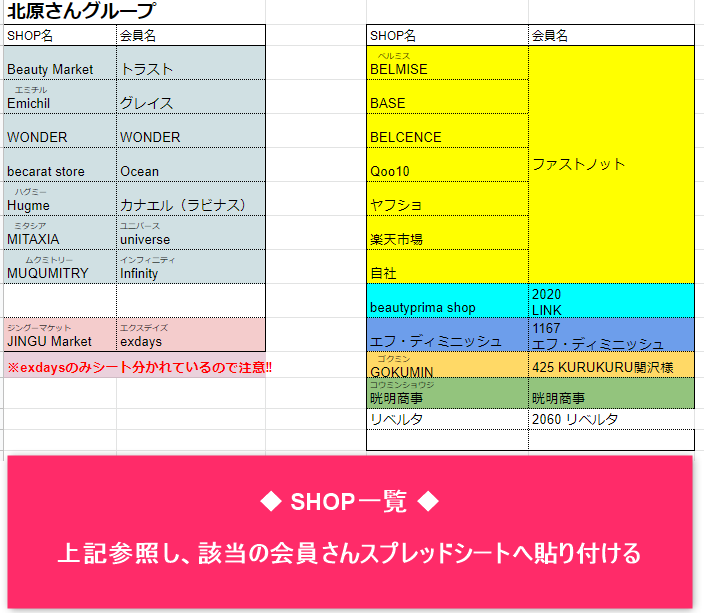Click the MITAXIA shop cell
The width and height of the screenshot is (704, 613).
coord(60,233)
